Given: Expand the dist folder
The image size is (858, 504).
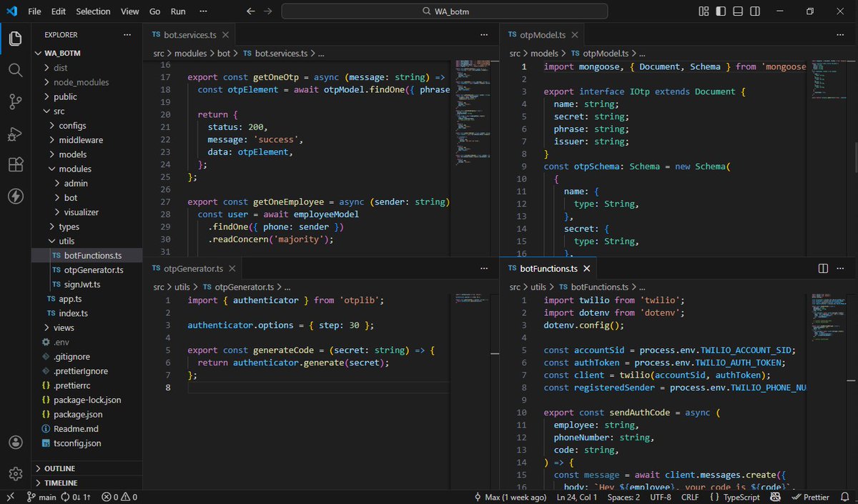Looking at the screenshot, I should pyautogui.click(x=87, y=68).
